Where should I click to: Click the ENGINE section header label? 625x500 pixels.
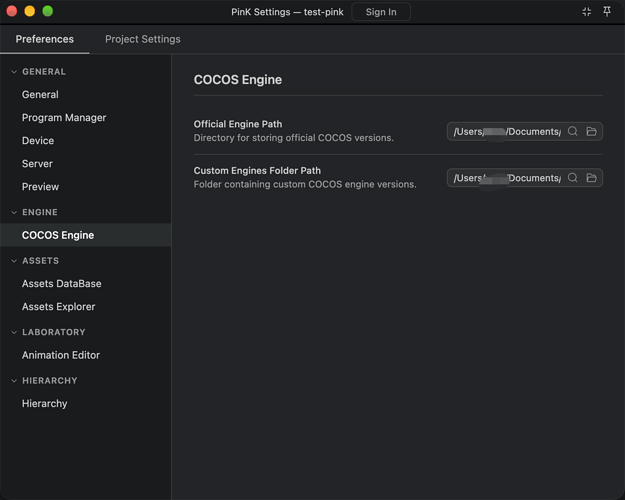(x=40, y=212)
